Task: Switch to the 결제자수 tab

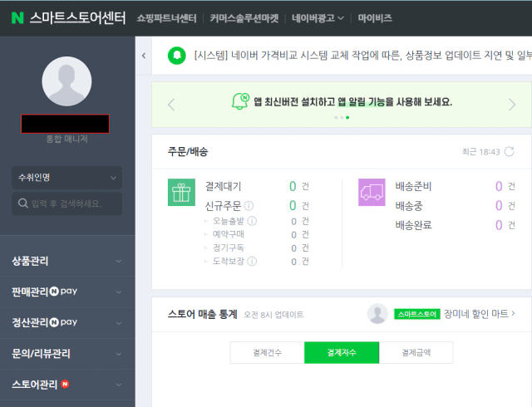Action: click(x=342, y=353)
